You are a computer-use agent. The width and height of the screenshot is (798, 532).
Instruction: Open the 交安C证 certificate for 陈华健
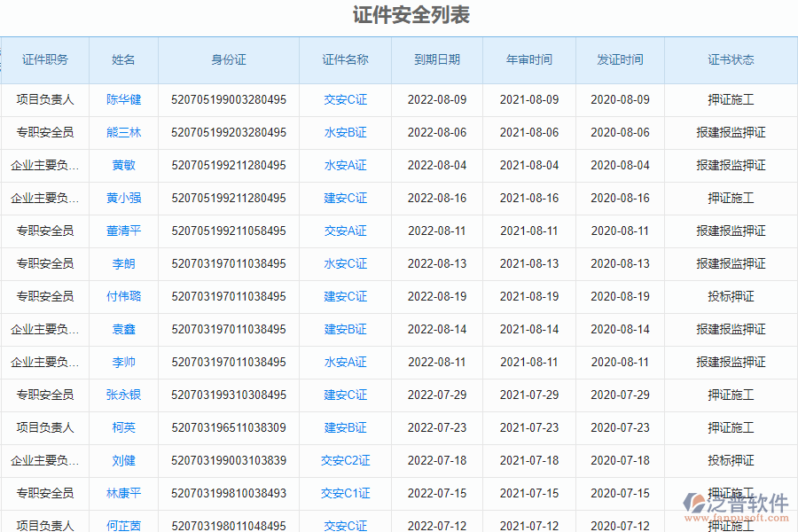point(344,99)
